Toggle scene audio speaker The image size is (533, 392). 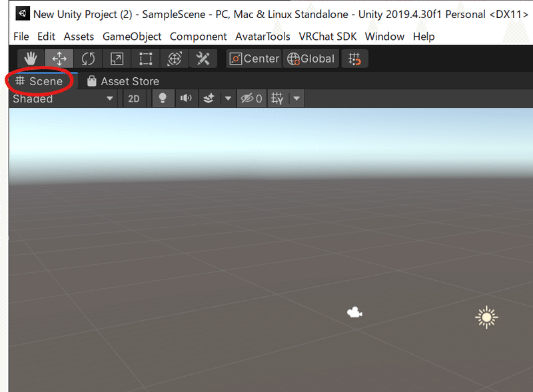(186, 98)
